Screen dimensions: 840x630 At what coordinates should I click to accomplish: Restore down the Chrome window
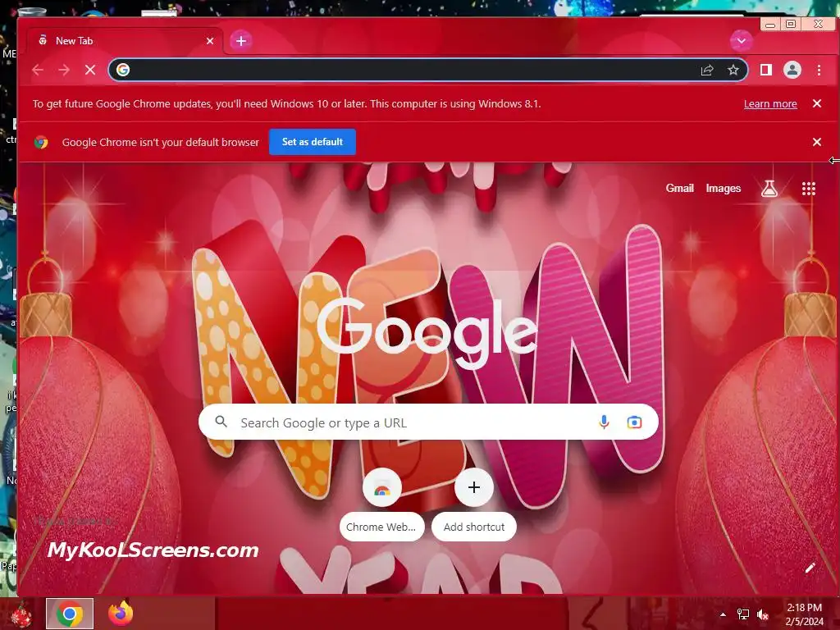[x=791, y=24]
